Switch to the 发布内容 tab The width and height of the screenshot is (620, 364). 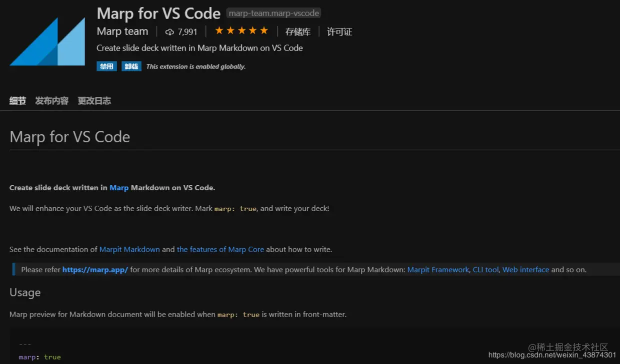point(52,101)
